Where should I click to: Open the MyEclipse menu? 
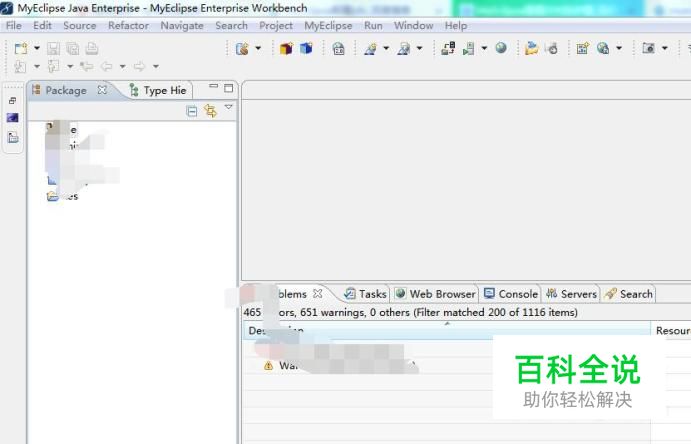point(328,26)
